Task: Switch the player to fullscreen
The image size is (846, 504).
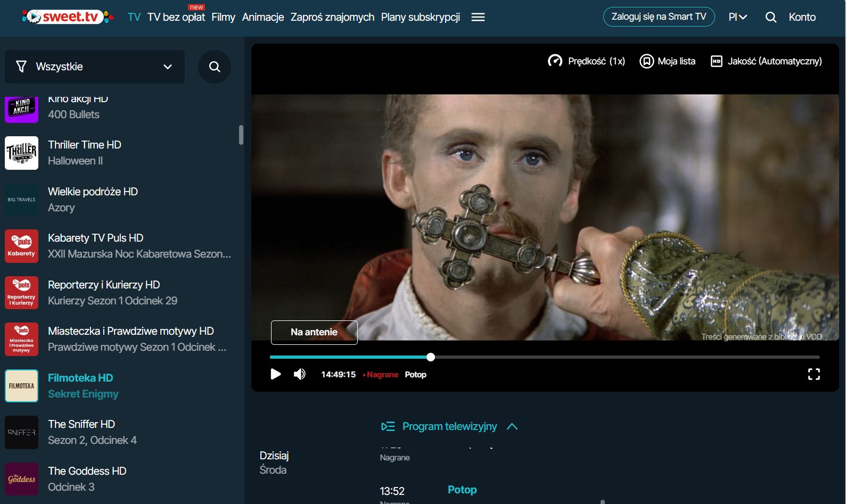Action: point(814,374)
